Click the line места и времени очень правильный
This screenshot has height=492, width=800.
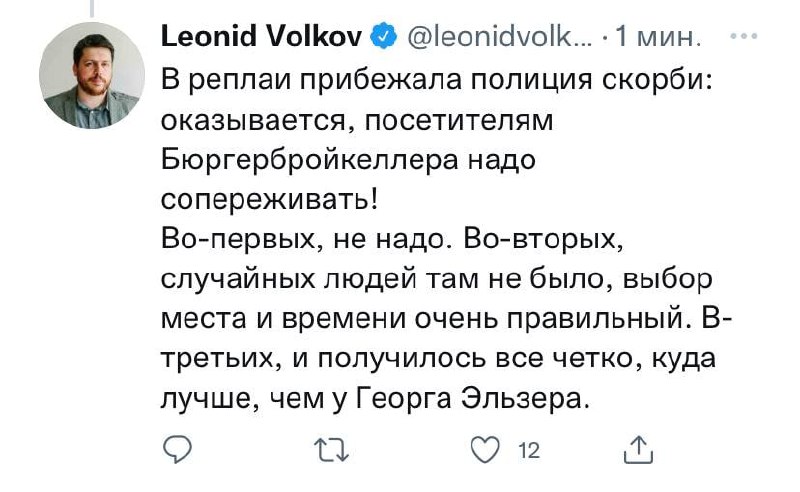[x=447, y=319]
